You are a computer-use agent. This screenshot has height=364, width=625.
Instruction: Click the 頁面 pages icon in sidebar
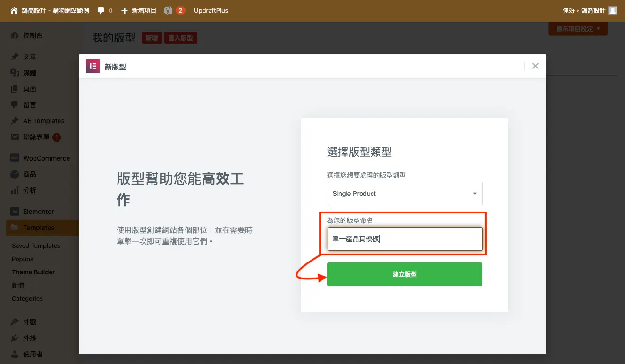[x=15, y=89]
